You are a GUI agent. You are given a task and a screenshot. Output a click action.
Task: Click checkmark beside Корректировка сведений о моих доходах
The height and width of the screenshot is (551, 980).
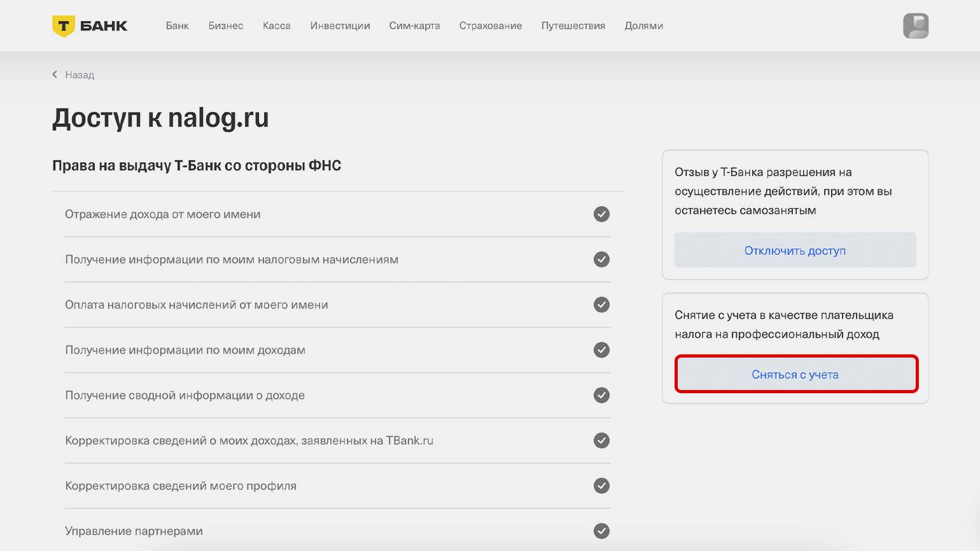click(601, 440)
